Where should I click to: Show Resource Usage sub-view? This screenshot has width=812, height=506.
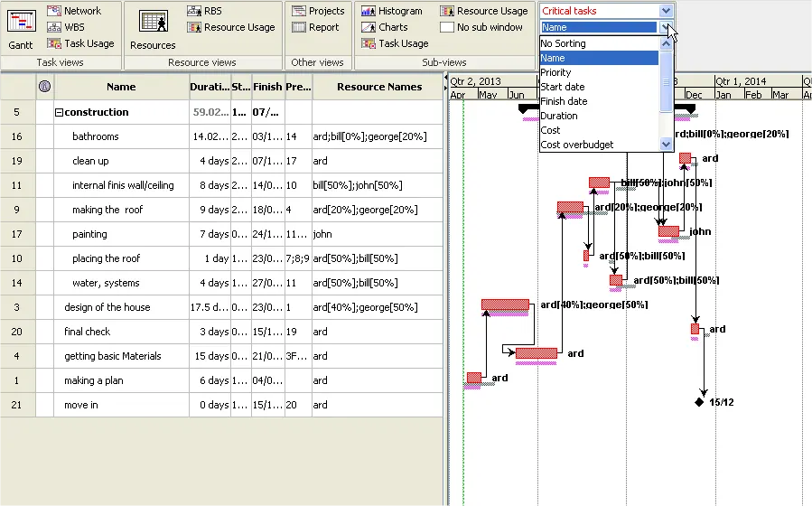pos(484,11)
